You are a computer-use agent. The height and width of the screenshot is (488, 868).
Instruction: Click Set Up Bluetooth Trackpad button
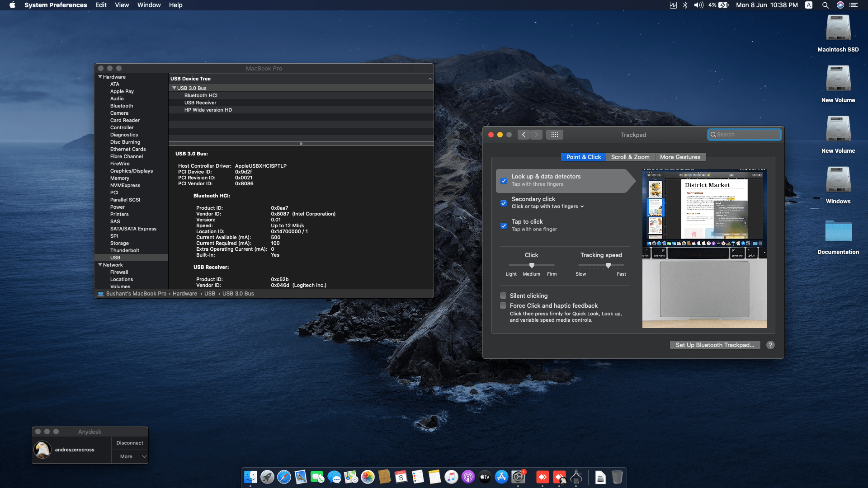pyautogui.click(x=715, y=345)
